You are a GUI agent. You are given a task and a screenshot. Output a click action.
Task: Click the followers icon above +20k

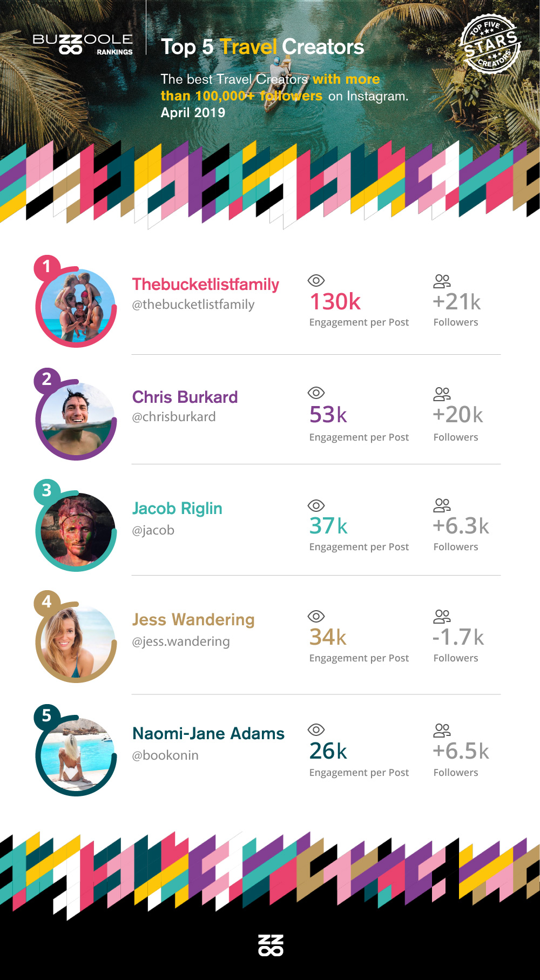click(442, 394)
